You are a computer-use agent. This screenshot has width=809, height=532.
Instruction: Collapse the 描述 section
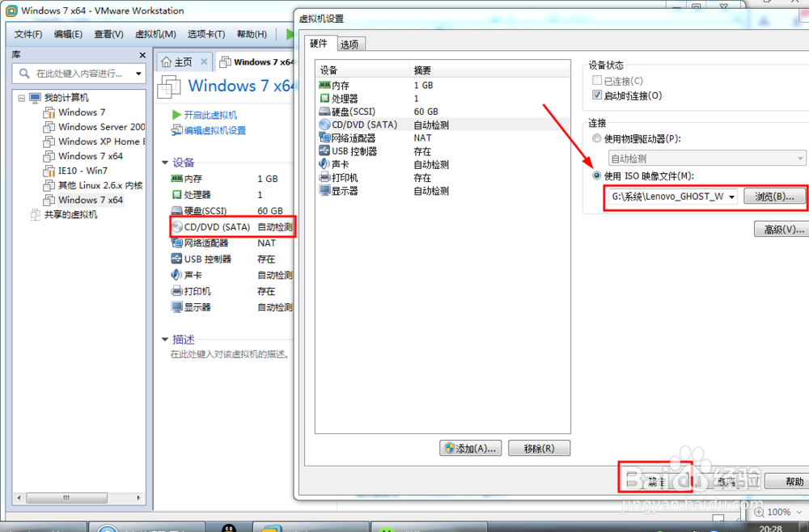[x=165, y=340]
